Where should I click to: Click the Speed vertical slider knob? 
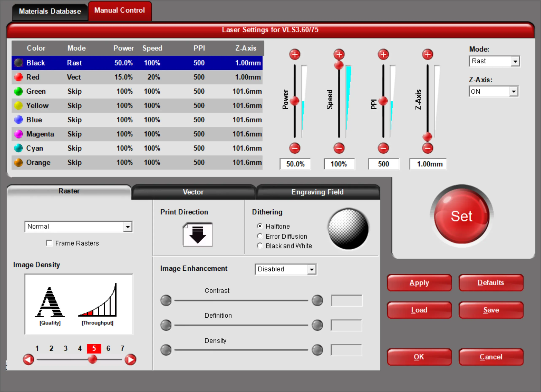coord(339,65)
